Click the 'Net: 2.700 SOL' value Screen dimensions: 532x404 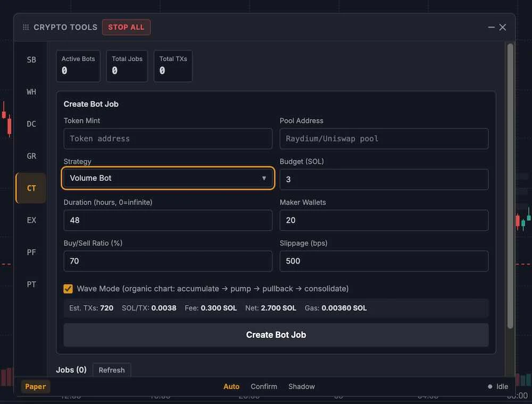[x=271, y=308]
